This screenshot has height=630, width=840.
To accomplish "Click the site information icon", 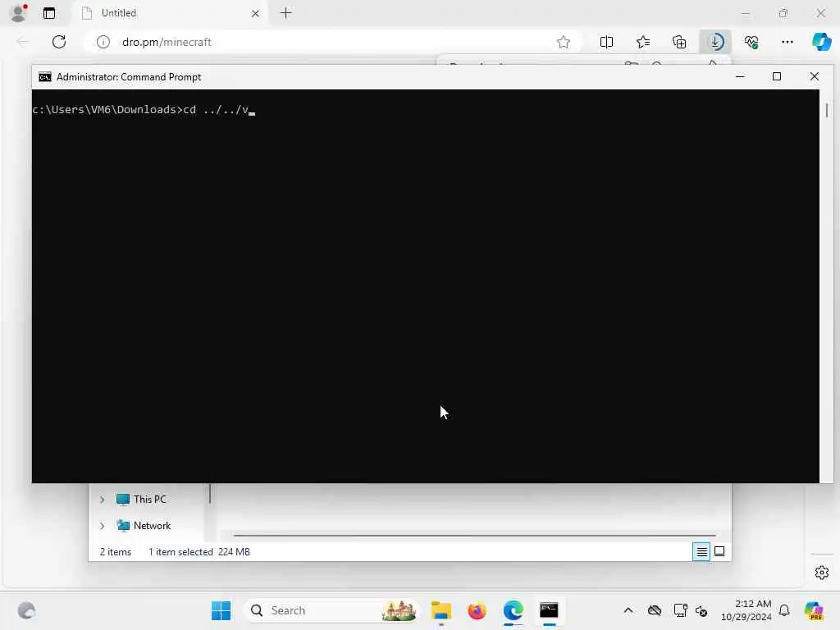I will pos(103,42).
